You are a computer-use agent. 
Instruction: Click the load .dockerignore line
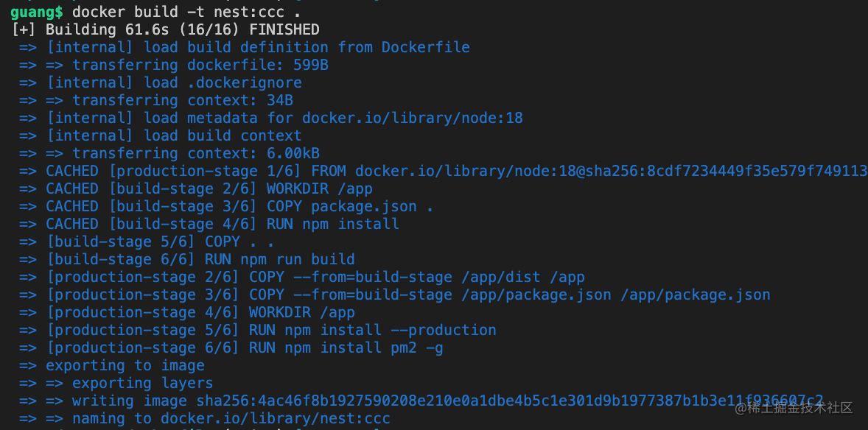[161, 82]
